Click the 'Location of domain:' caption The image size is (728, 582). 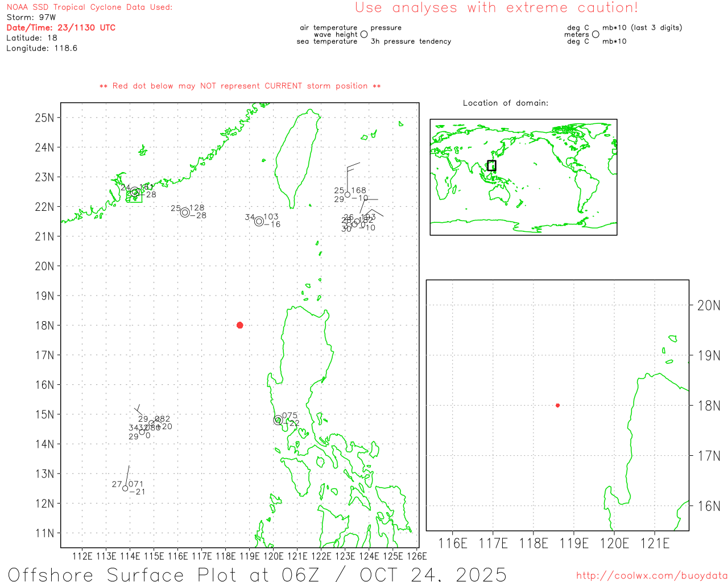pos(505,103)
